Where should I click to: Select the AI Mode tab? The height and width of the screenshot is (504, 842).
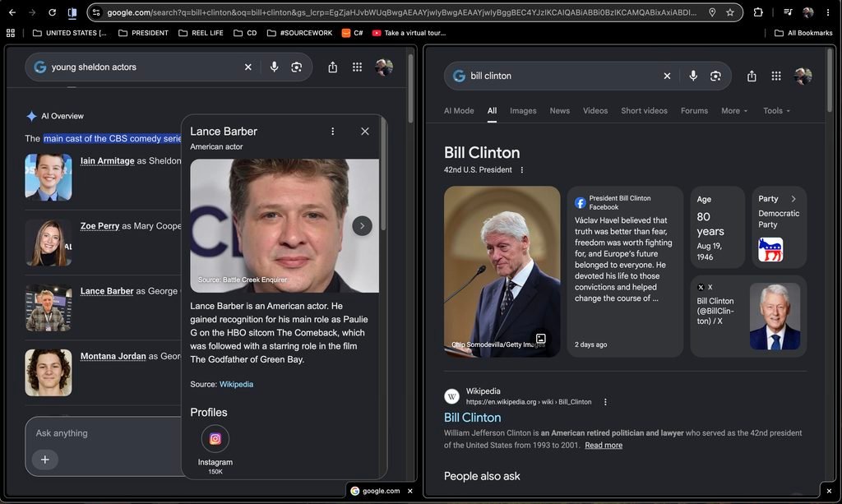tap(459, 110)
